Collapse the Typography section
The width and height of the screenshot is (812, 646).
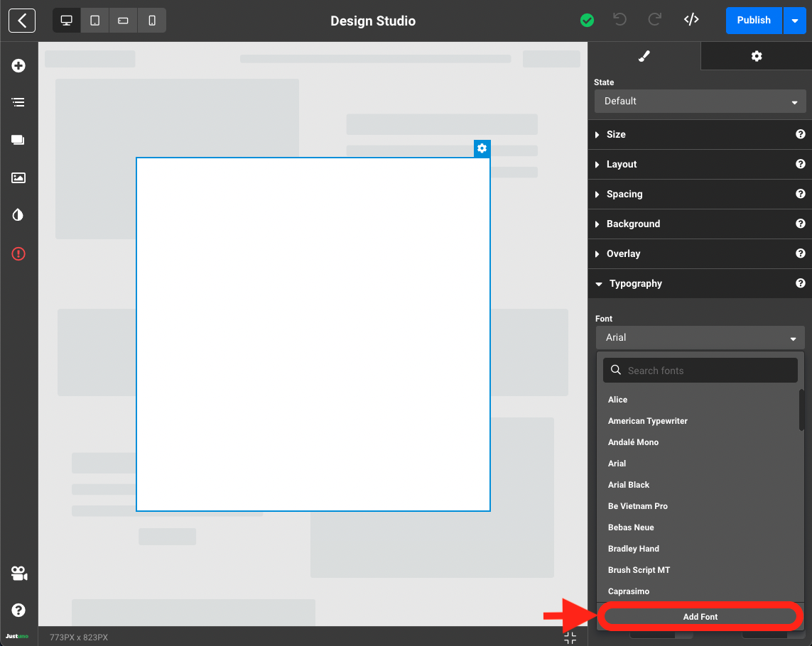click(635, 284)
